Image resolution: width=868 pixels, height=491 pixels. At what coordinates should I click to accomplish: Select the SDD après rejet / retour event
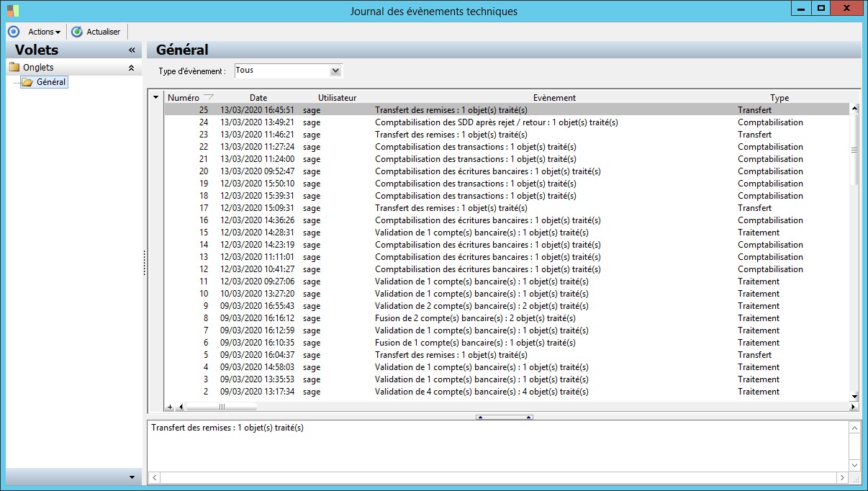[497, 122]
